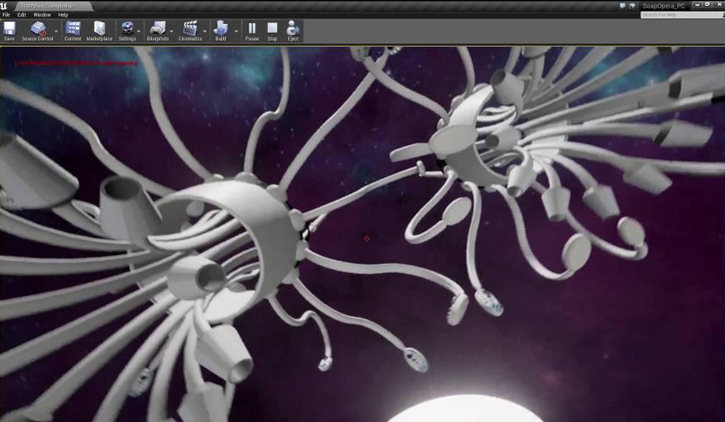Open the Content browser

point(73,31)
